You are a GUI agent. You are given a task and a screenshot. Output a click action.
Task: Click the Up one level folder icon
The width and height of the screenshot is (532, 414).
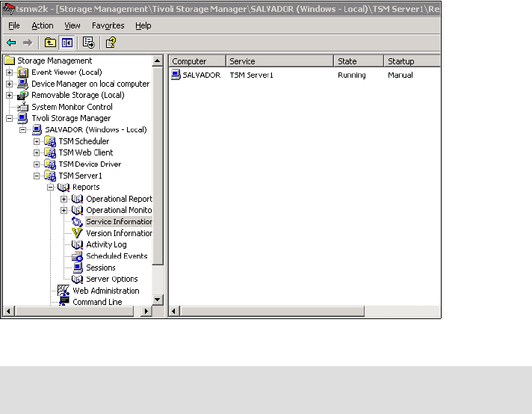[x=50, y=43]
